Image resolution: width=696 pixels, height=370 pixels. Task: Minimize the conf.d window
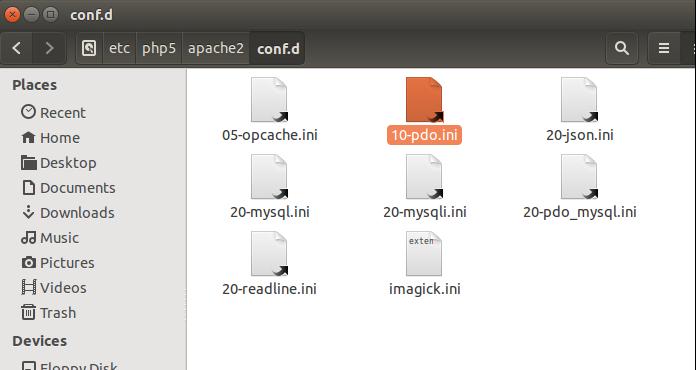(31, 15)
